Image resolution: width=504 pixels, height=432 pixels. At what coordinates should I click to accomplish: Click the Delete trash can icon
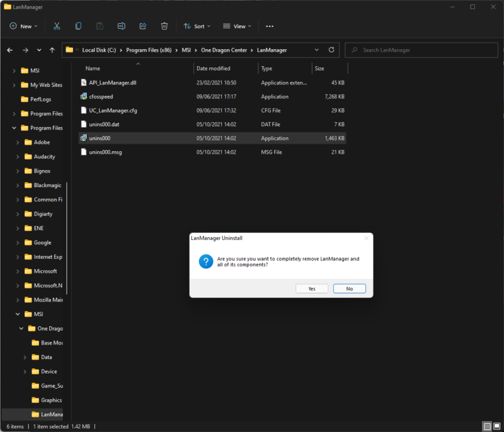click(164, 26)
